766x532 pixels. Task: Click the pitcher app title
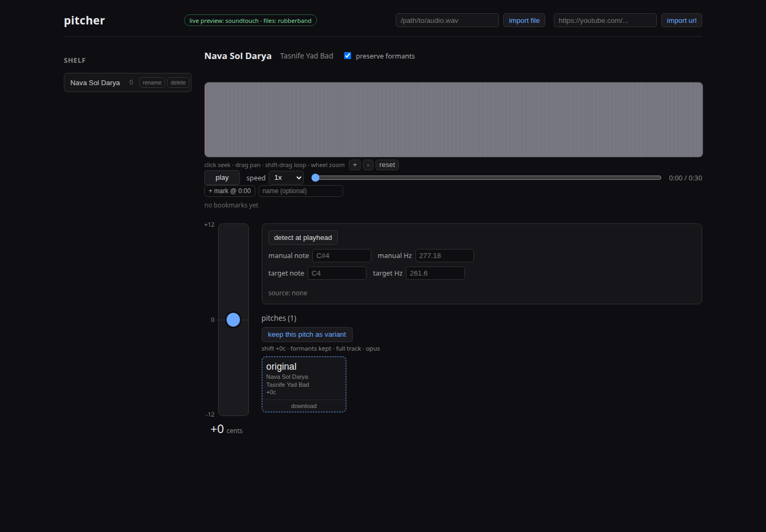[85, 21]
